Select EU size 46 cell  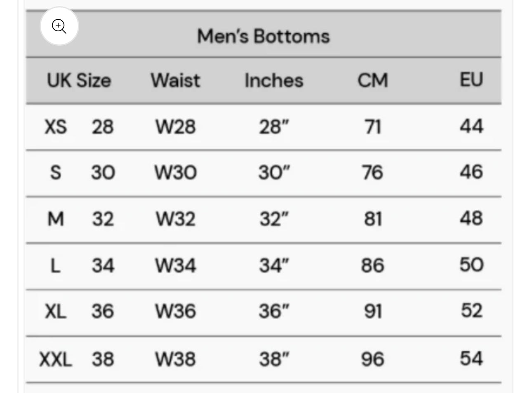471,172
